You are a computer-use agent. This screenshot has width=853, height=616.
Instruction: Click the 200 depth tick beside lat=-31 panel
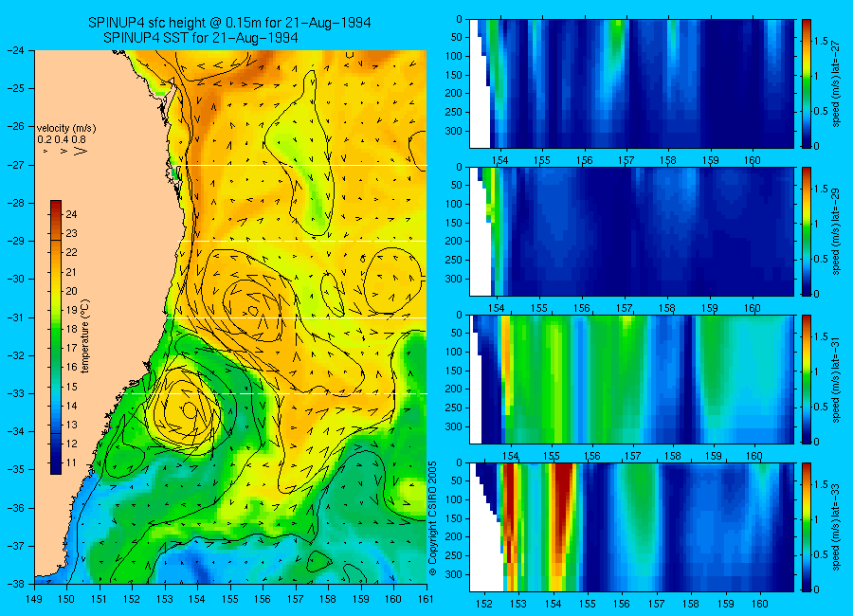click(453, 390)
